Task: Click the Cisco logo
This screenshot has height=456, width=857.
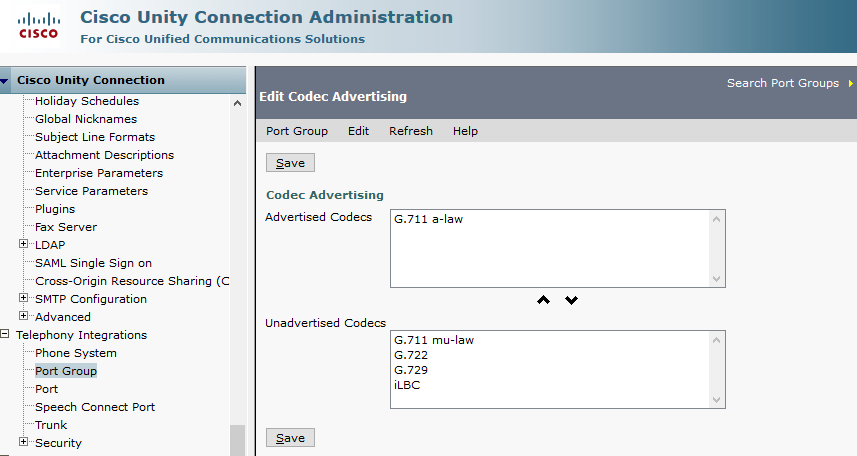Action: click(x=38, y=27)
